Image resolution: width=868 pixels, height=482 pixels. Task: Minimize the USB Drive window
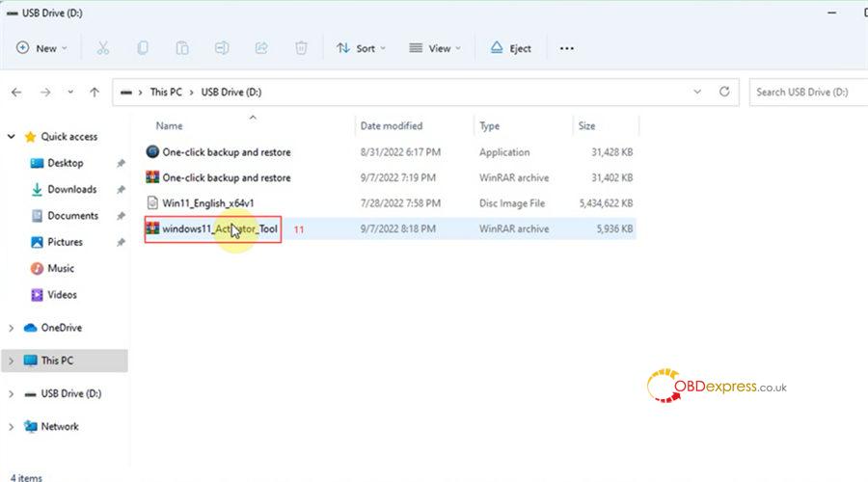[x=831, y=13]
